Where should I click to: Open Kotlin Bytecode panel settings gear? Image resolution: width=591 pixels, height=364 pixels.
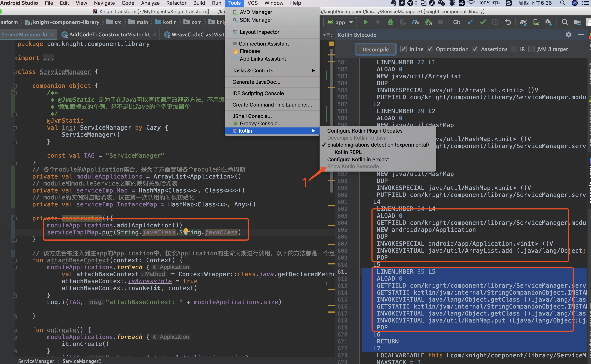point(568,35)
